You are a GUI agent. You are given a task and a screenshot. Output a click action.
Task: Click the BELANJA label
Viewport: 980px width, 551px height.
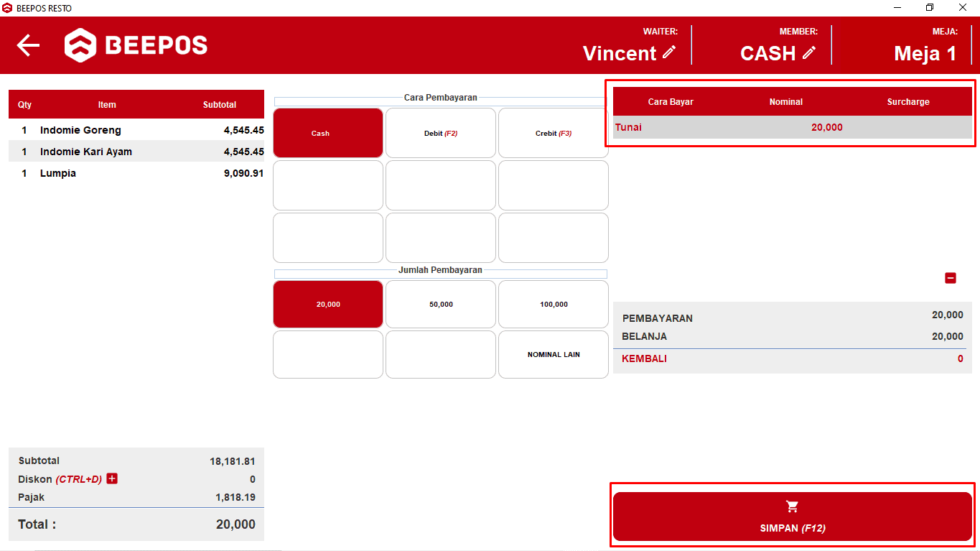tap(645, 336)
